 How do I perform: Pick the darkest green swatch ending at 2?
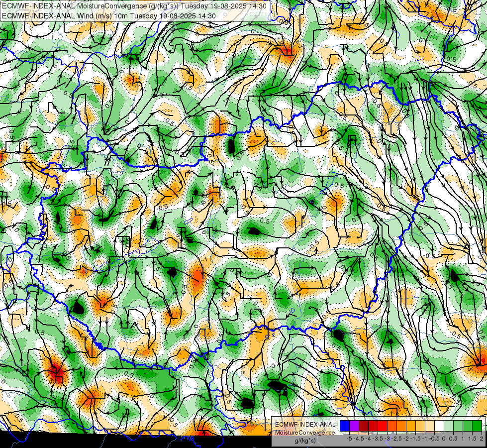(x=477, y=426)
